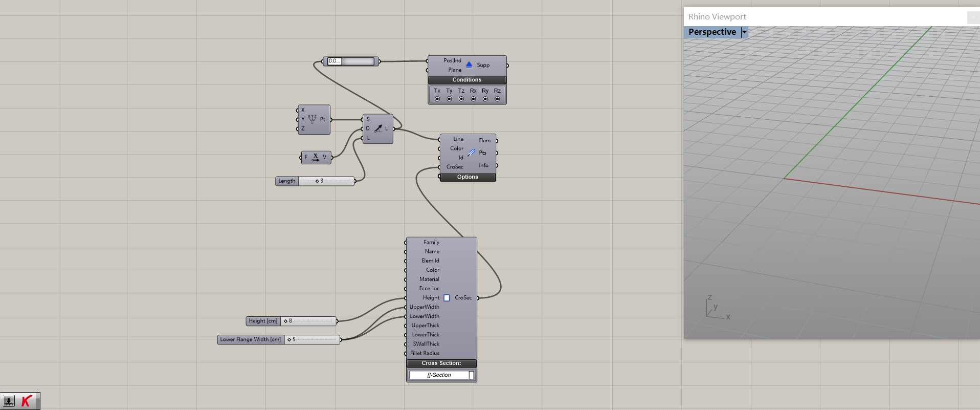Viewport: 980px width, 410px height.
Task: Click the download arrow widget icon
Action: point(9,401)
